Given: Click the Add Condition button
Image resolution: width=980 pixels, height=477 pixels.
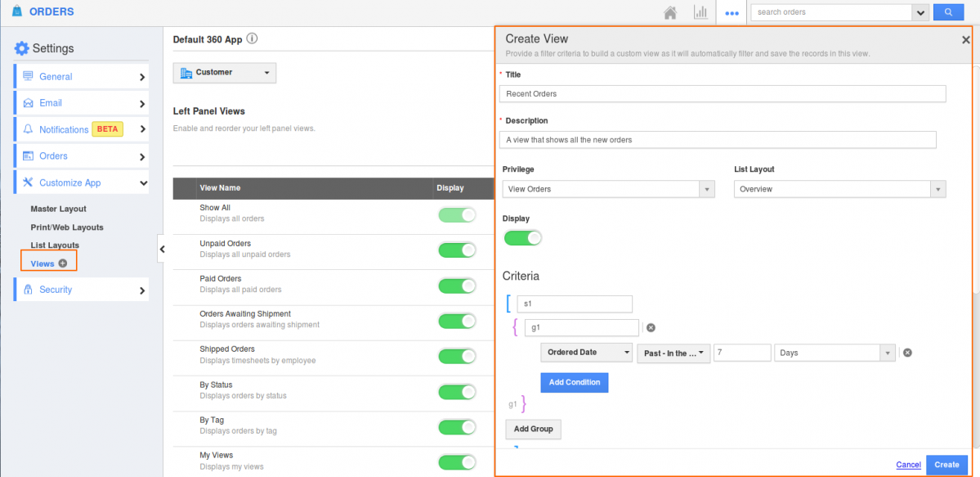Looking at the screenshot, I should (x=574, y=382).
